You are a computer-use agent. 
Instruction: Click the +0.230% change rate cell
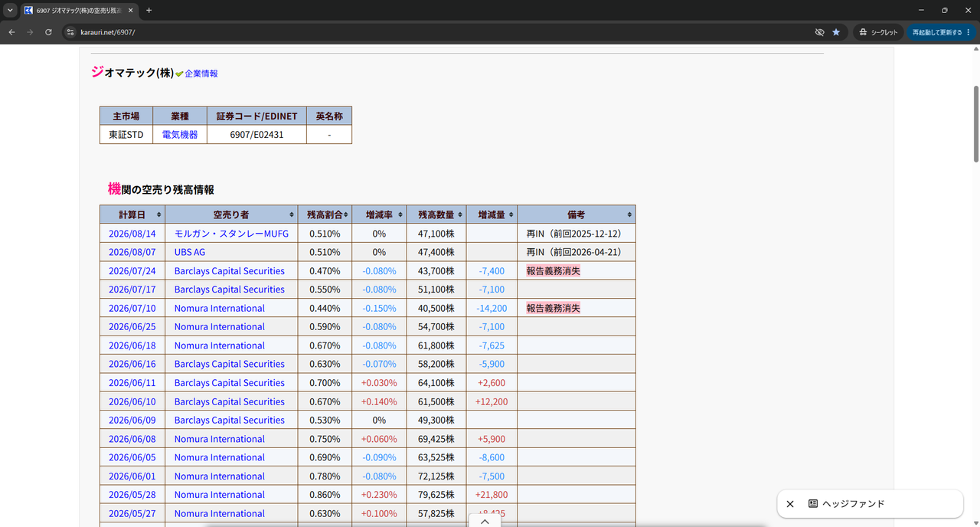pos(379,495)
